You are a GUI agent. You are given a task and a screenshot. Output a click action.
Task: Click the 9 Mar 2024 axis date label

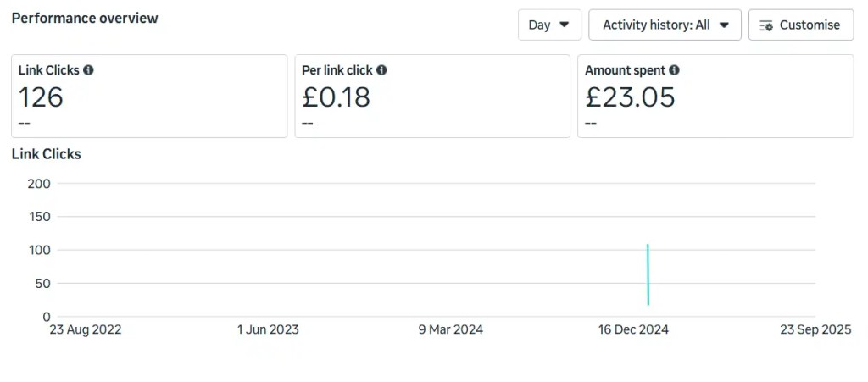(x=451, y=329)
